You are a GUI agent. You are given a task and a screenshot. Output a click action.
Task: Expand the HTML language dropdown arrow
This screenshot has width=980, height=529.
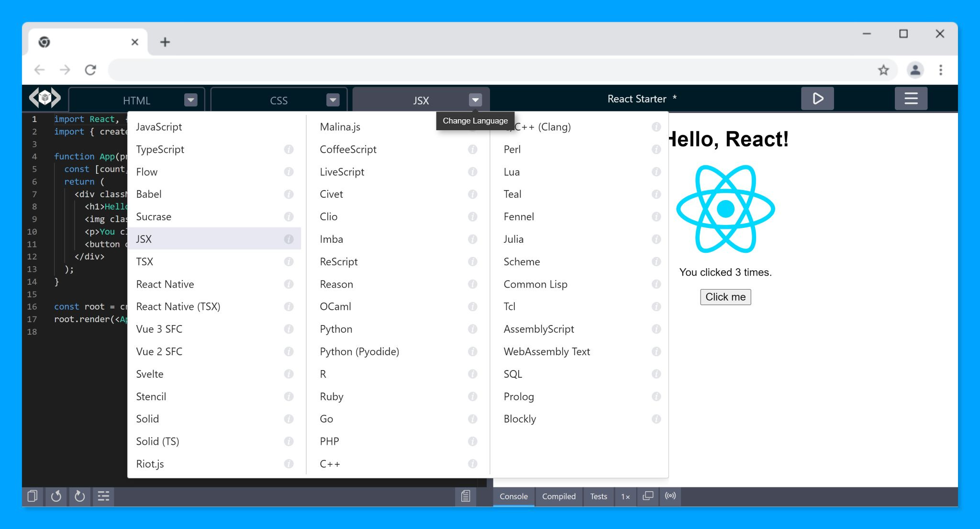pos(190,100)
